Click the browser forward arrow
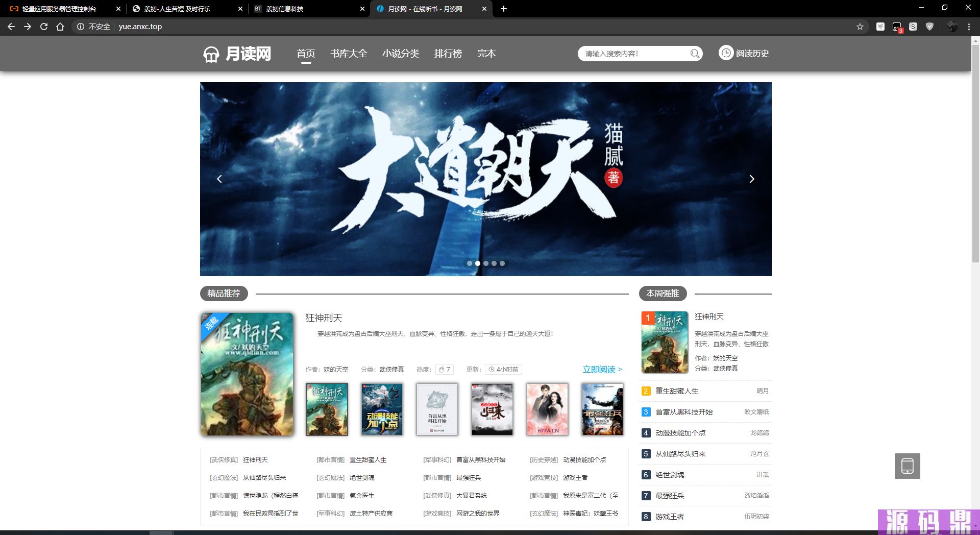The height and width of the screenshot is (535, 980). click(x=28, y=27)
